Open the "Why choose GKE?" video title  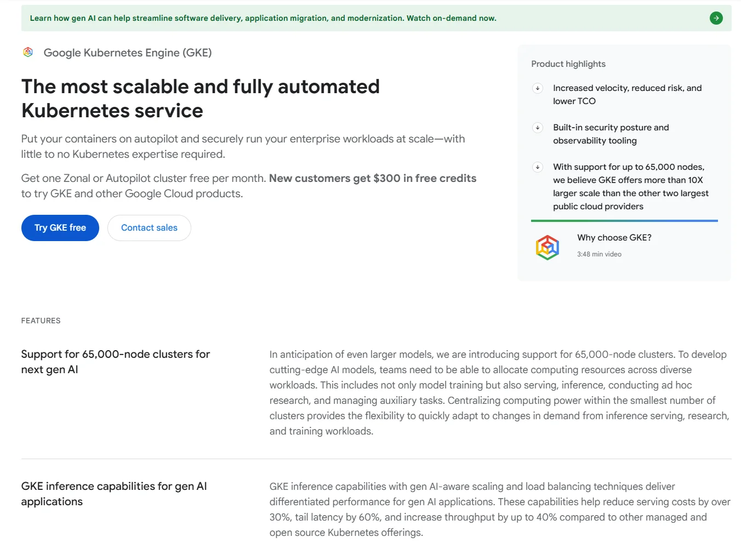[x=614, y=238]
